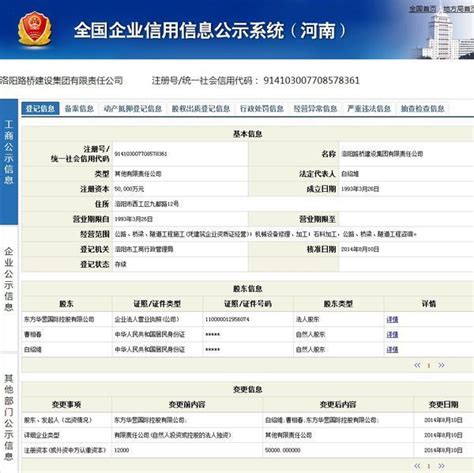Click the 股东类型 column header
Screen dimensions: 474x473
point(338,304)
